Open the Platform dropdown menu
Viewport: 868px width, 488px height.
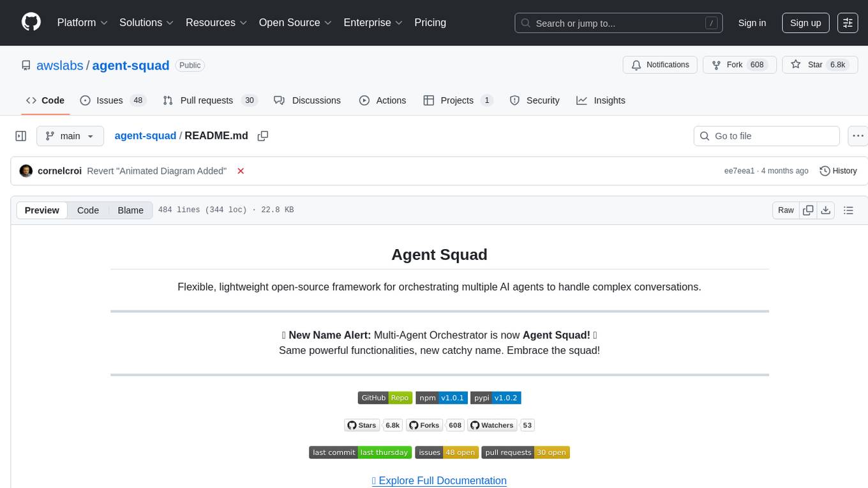click(x=82, y=22)
